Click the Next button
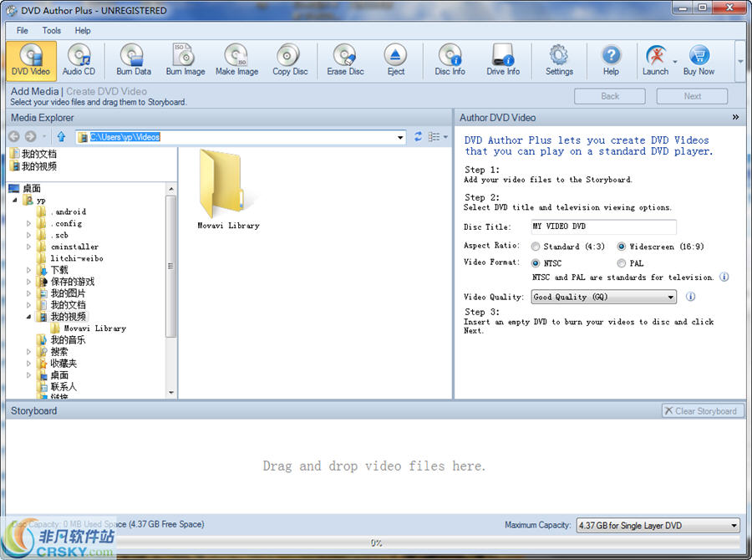The image size is (752, 560). click(x=691, y=95)
